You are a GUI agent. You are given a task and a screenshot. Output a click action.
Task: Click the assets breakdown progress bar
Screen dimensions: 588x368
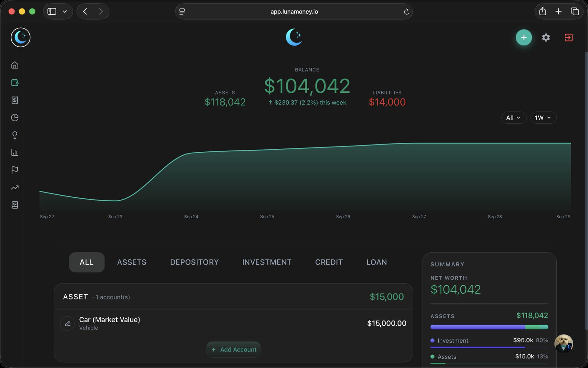click(489, 327)
